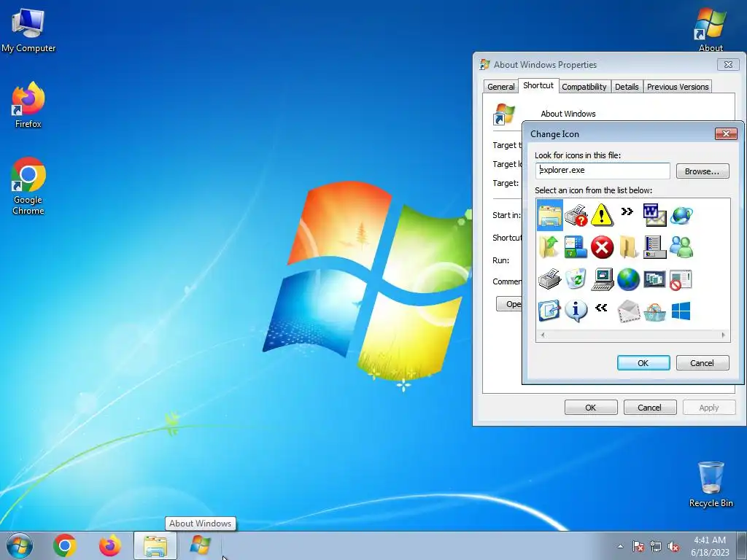Pick the open envelope mail icon

pyautogui.click(x=628, y=311)
